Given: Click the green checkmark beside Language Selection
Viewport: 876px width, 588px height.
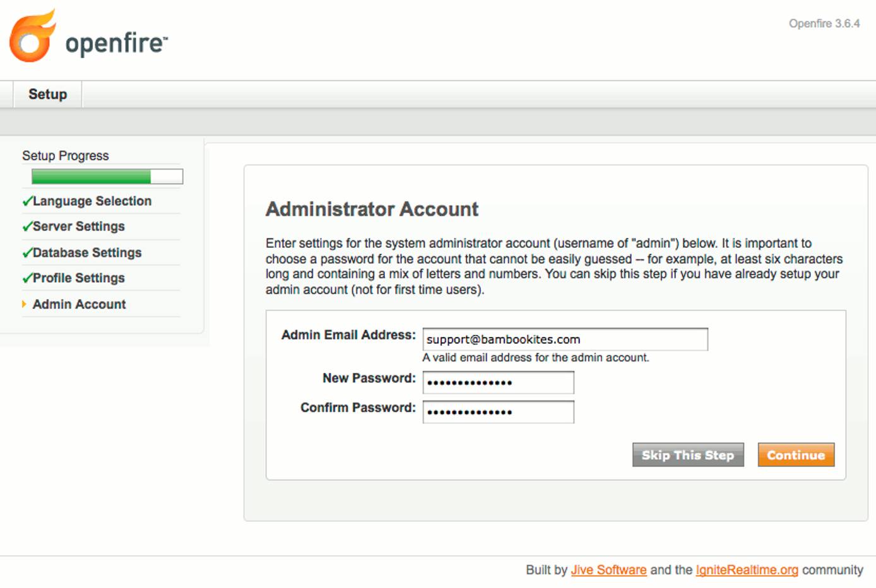Looking at the screenshot, I should pos(26,201).
